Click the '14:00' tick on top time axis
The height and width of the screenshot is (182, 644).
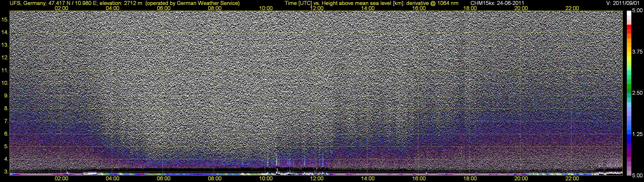(368, 8)
